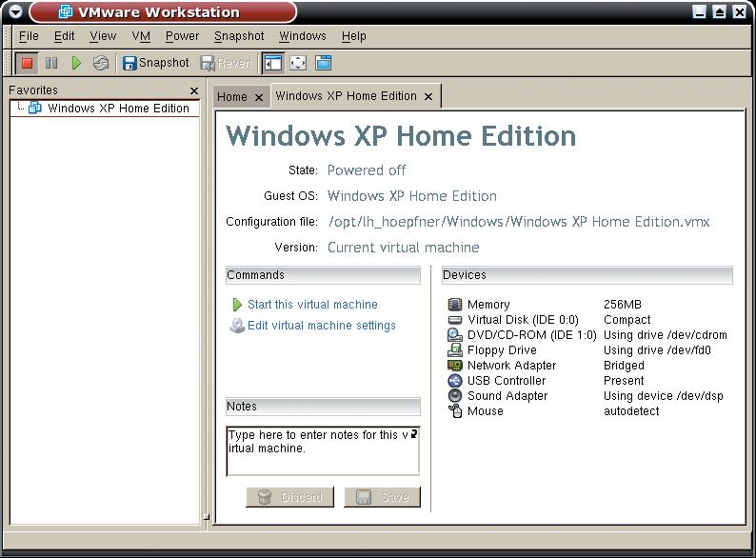Select the Sound Adapter label
The height and width of the screenshot is (558, 756).
507,396
